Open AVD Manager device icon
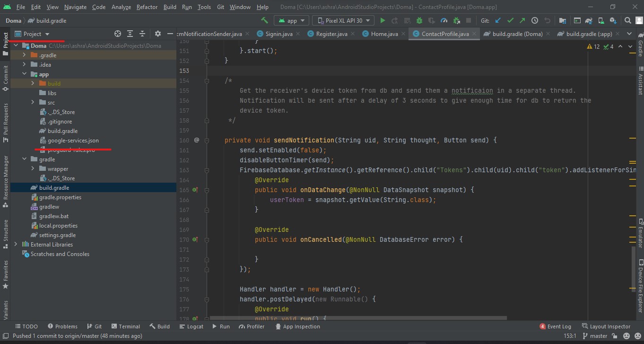The width and height of the screenshot is (644, 344). (601, 20)
